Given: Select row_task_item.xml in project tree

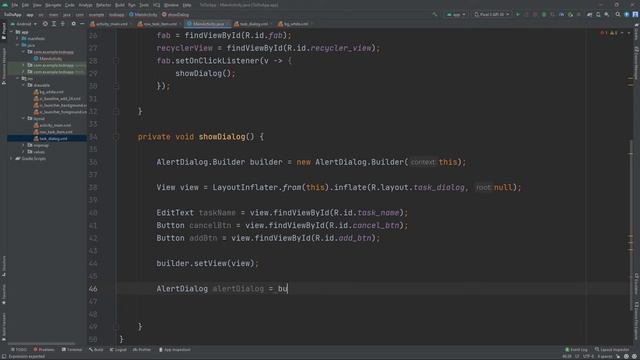Looking at the screenshot, I should 53,132.
